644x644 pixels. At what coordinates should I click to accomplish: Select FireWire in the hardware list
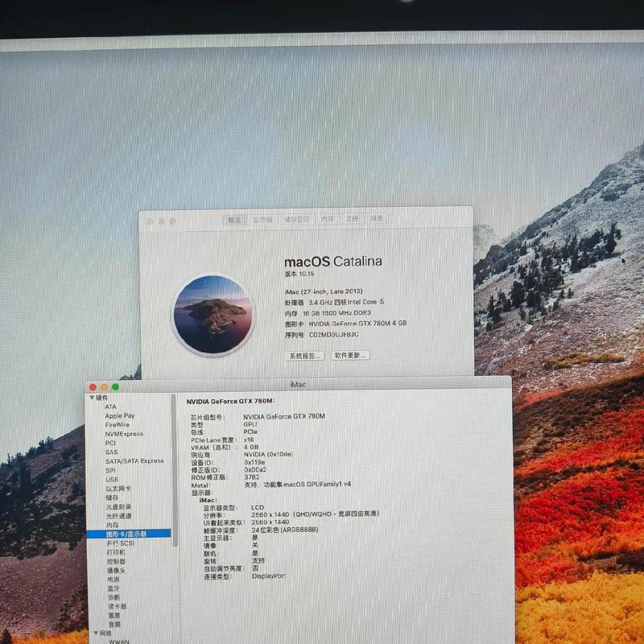[117, 425]
